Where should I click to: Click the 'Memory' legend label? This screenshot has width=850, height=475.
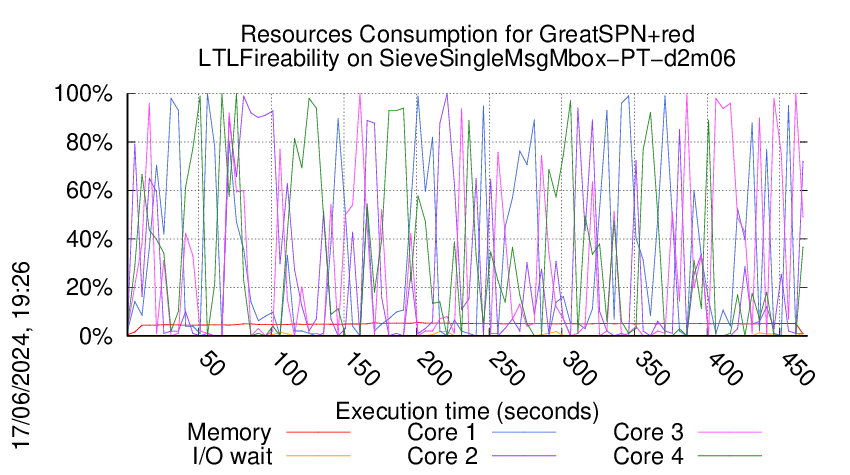click(x=229, y=433)
